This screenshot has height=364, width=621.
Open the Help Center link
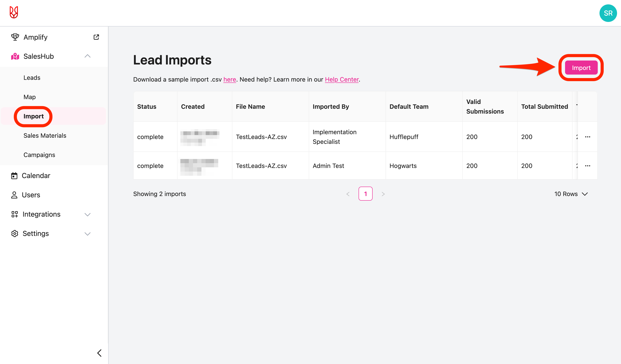(341, 79)
